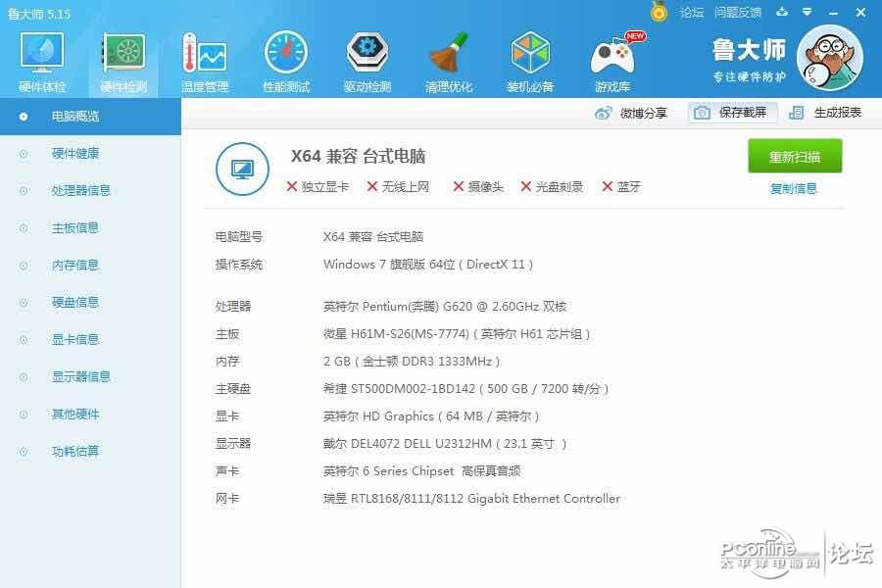Viewport: 882px width, 588px height.
Task: Click the 鲁大师 5.15 window title
Action: 39,14
